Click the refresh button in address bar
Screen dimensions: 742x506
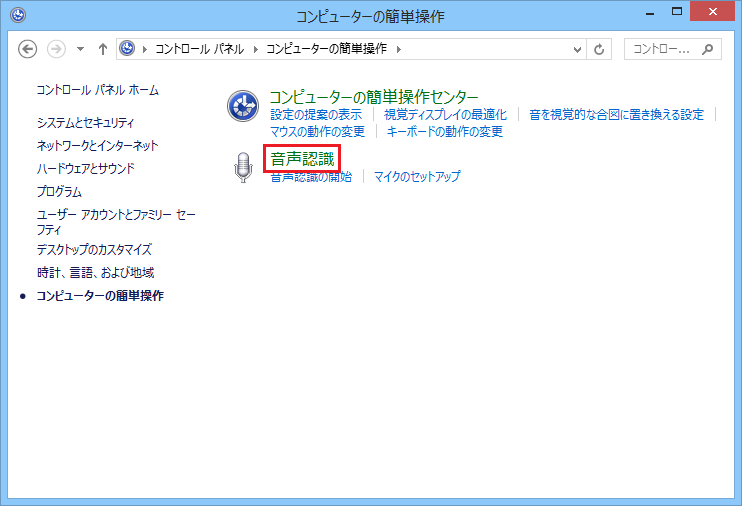click(x=600, y=49)
